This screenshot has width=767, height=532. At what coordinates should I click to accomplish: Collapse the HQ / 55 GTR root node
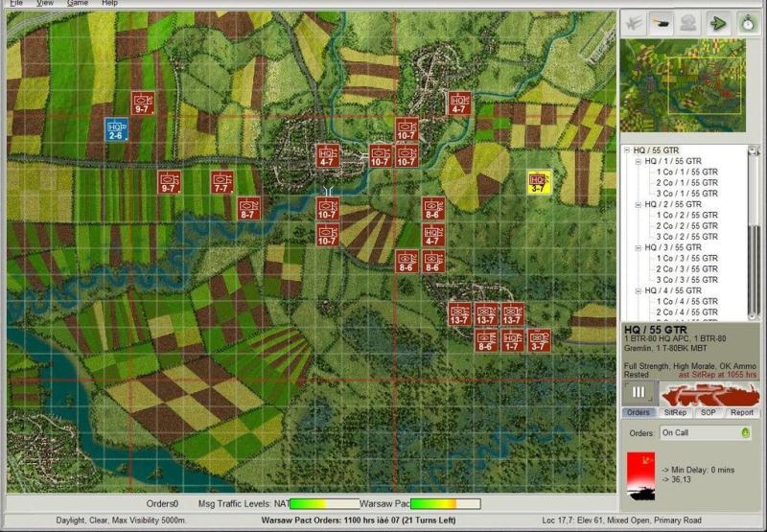(627, 150)
